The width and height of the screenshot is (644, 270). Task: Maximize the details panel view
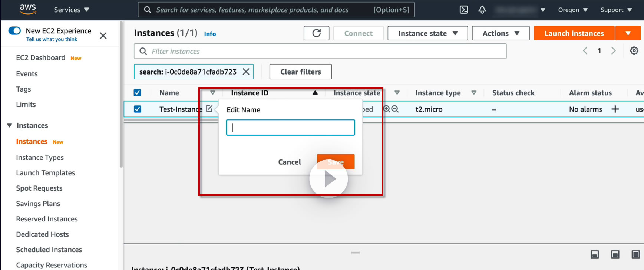pyautogui.click(x=635, y=254)
